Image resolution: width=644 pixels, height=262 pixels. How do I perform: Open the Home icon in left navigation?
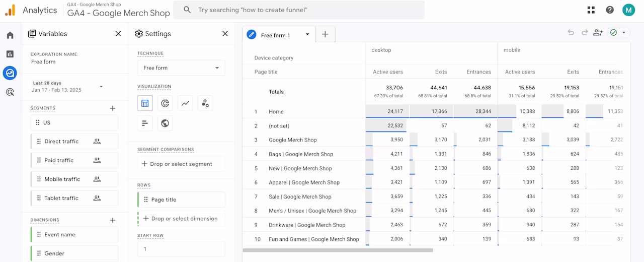[x=10, y=35]
